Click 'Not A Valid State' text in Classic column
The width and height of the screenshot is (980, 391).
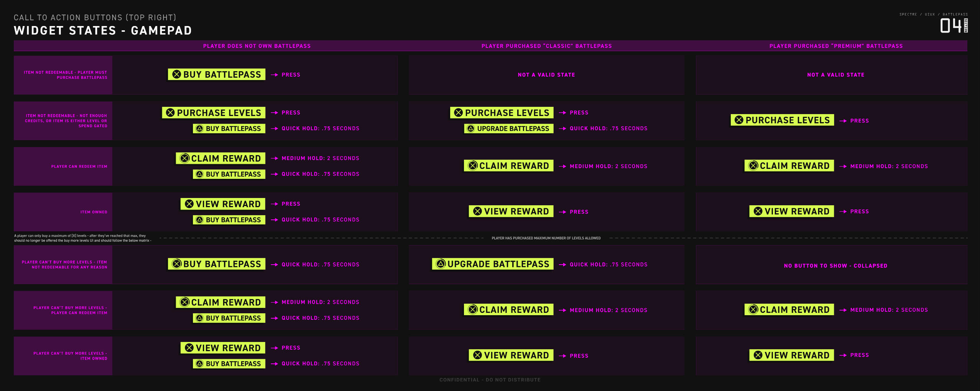pos(546,75)
